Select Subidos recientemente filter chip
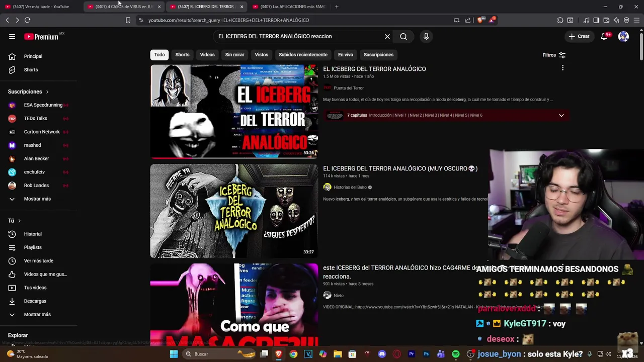This screenshot has width=644, height=362. click(x=303, y=55)
